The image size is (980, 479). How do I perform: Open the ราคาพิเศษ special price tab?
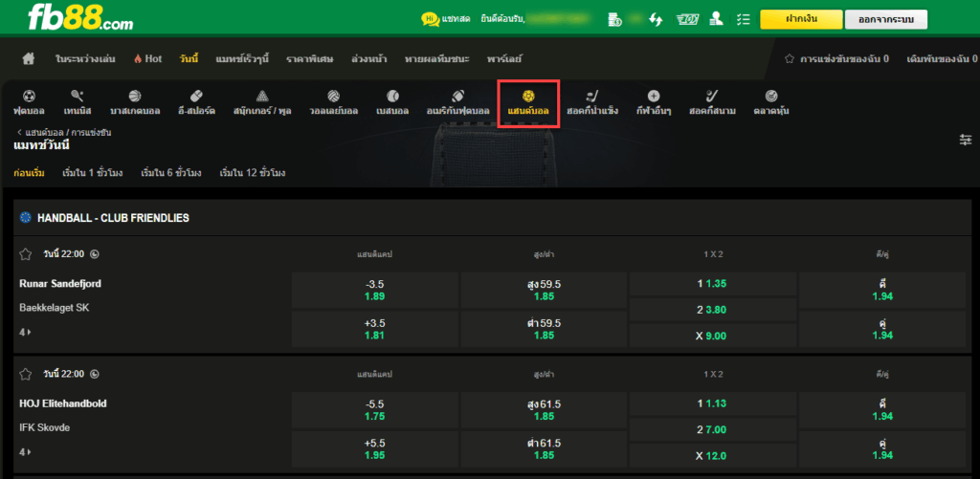pyautogui.click(x=309, y=58)
